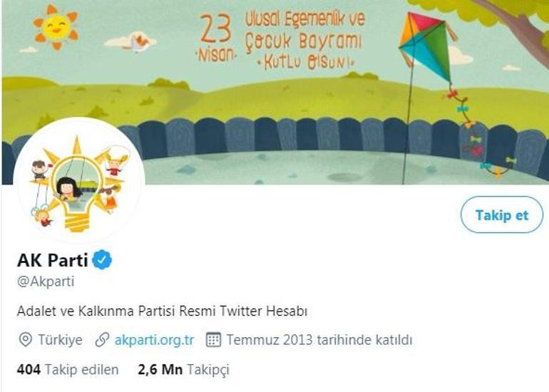This screenshot has height=392, width=549.
Task: View the 404 Takip edilen list
Action: 68,370
